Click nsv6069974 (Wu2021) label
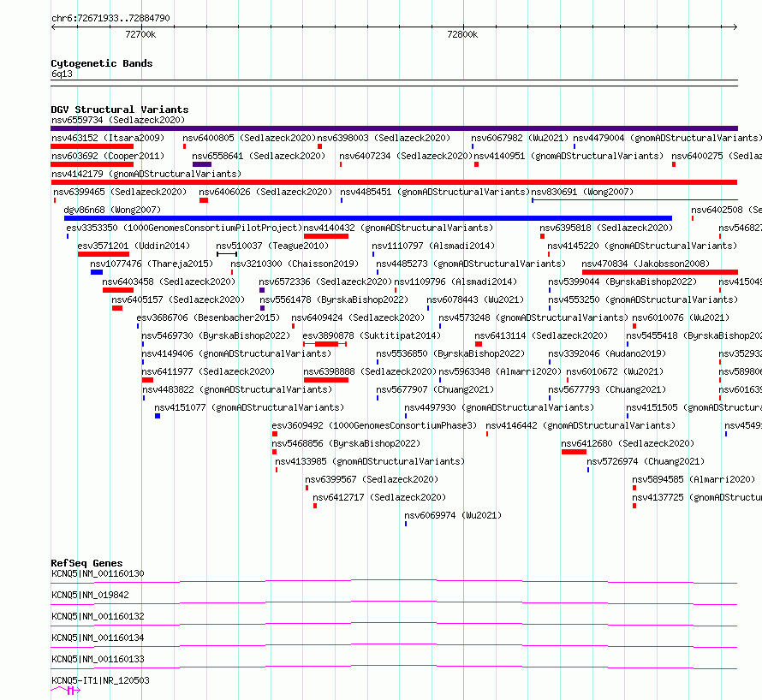 point(453,515)
